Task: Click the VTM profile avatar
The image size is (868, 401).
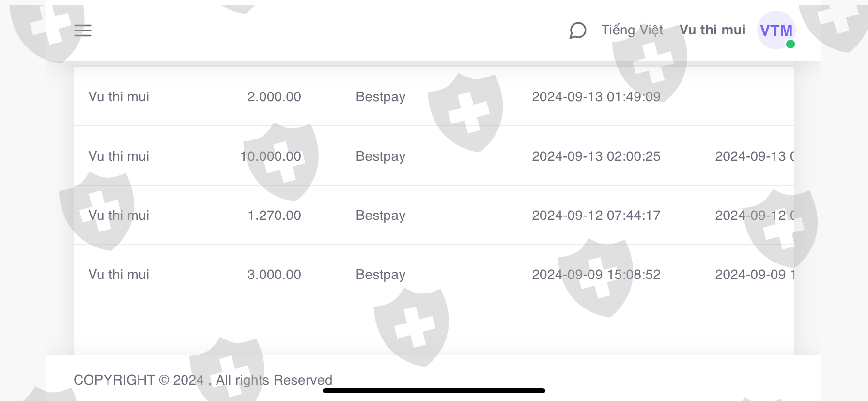Action: click(x=775, y=31)
